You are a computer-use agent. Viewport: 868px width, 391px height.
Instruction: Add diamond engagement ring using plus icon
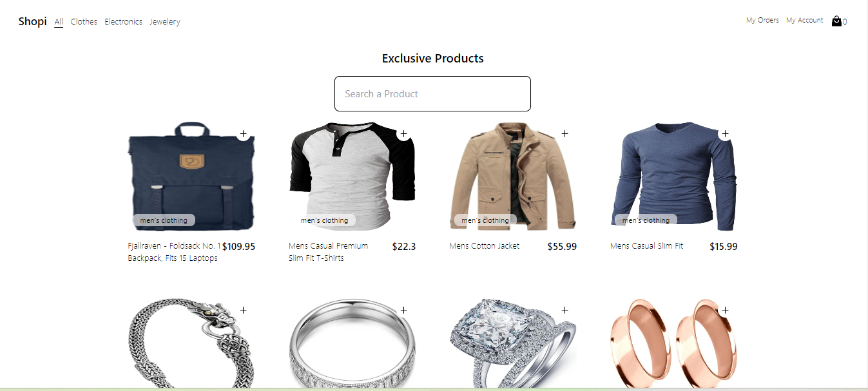[564, 310]
